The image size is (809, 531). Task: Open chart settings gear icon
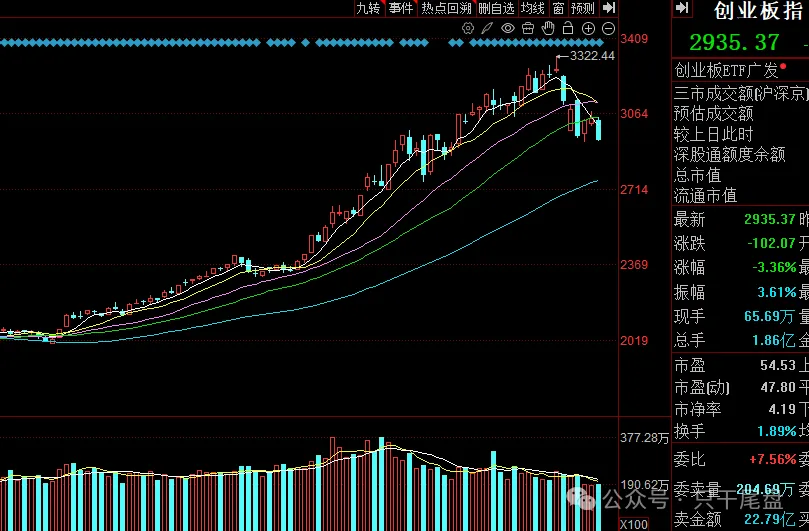pos(468,29)
